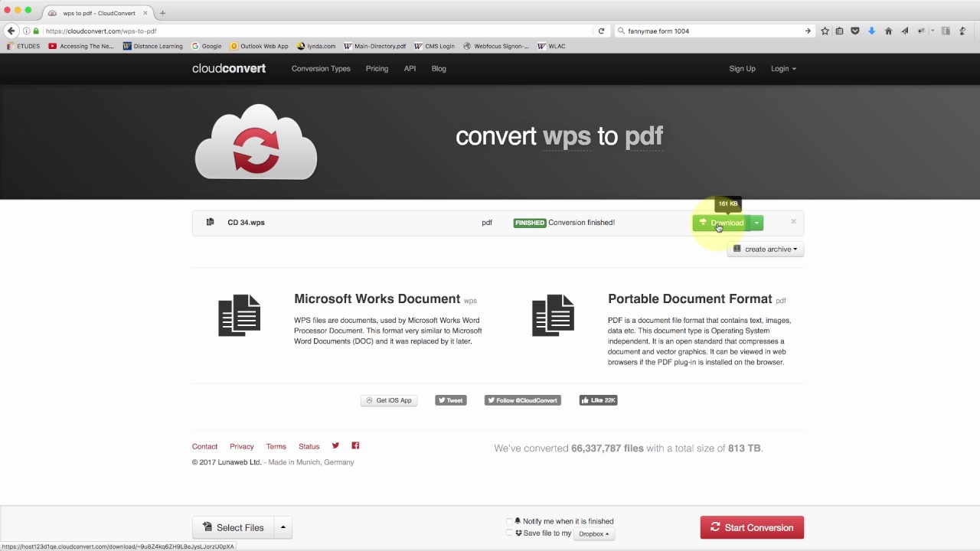Click the Pocket save icon
This screenshot has height=551, width=980.
(855, 31)
